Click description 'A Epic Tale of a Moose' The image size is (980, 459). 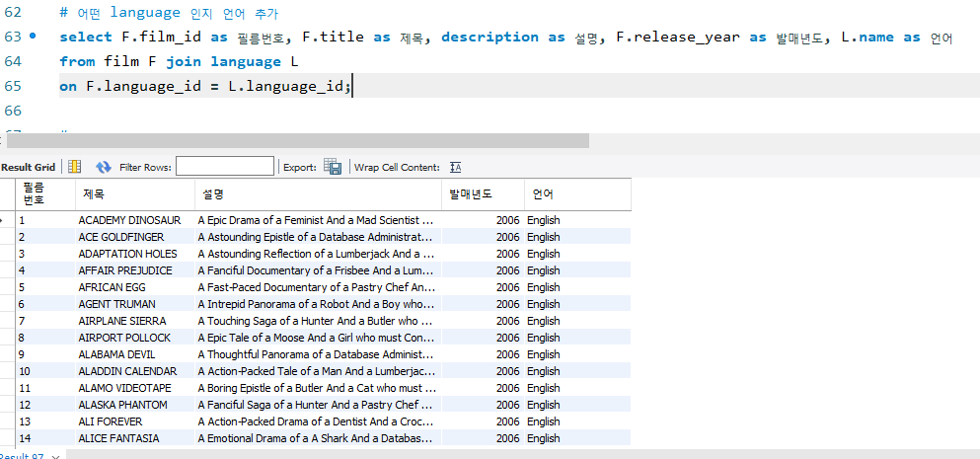[316, 338]
